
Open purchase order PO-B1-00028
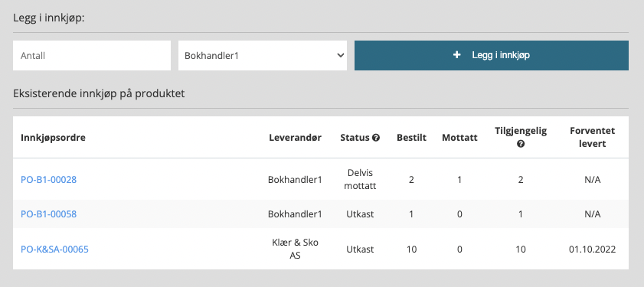tap(48, 180)
